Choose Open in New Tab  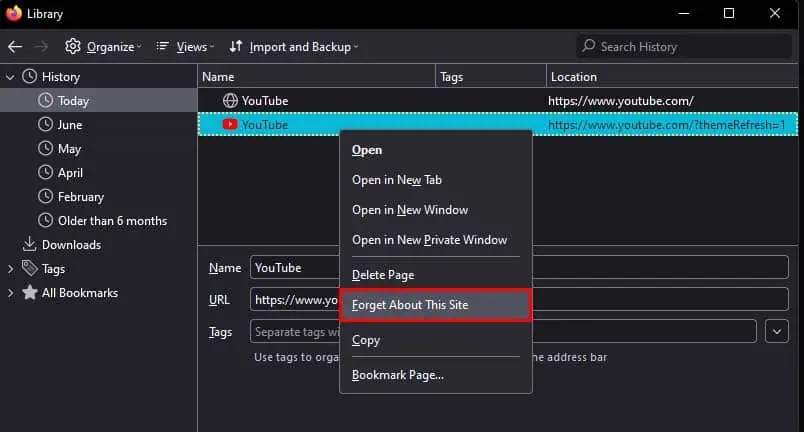436,180
